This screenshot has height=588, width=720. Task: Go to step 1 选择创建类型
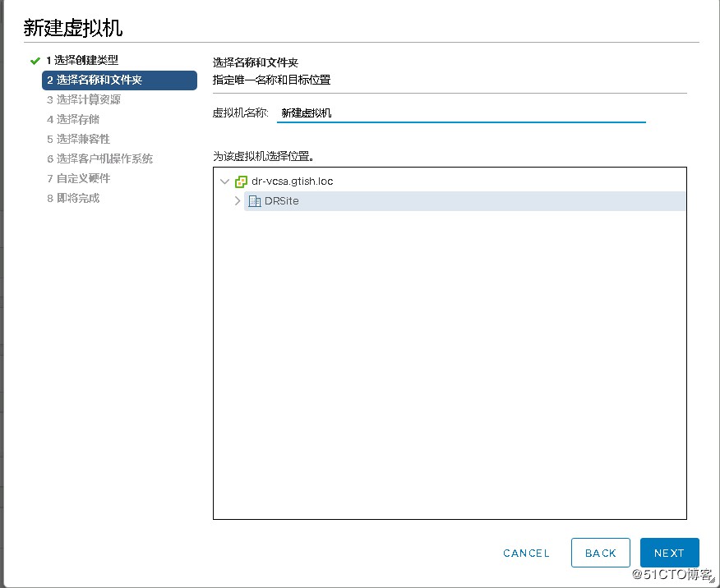(82, 60)
